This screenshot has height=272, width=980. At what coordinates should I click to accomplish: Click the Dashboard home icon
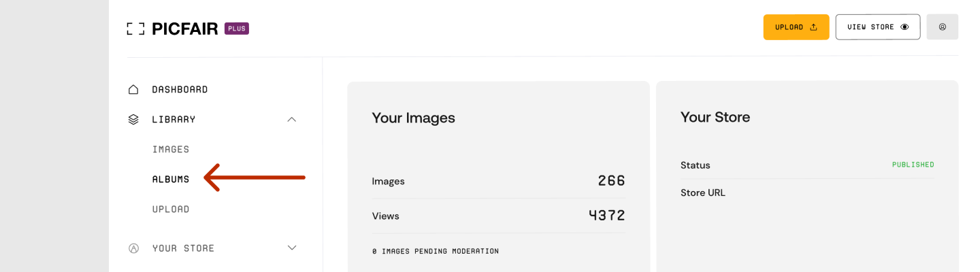(133, 89)
